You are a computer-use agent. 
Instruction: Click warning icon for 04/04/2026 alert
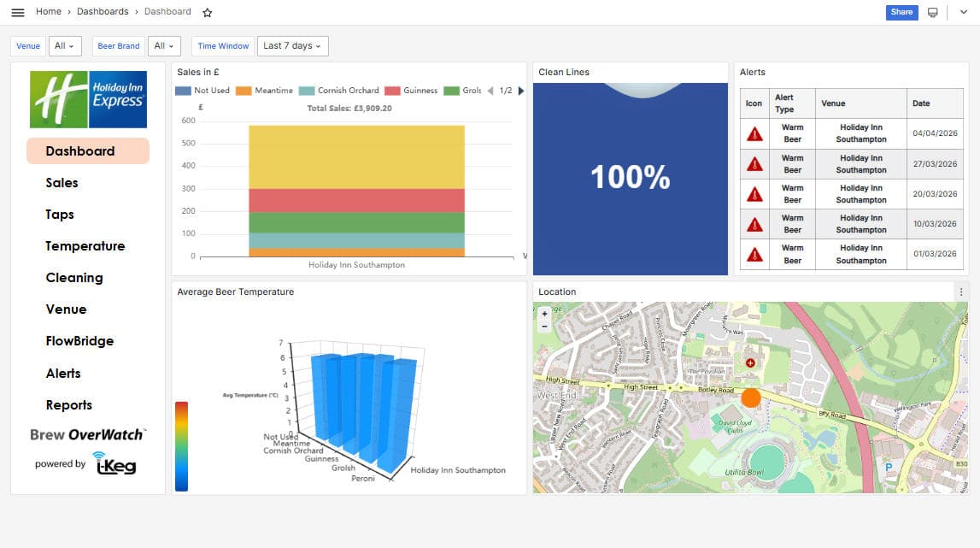(754, 134)
